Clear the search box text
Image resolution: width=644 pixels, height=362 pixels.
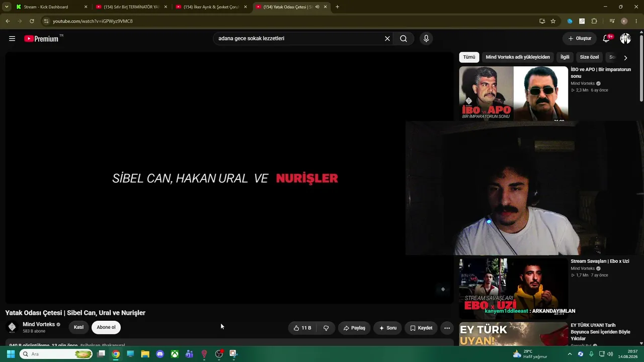[387, 39]
